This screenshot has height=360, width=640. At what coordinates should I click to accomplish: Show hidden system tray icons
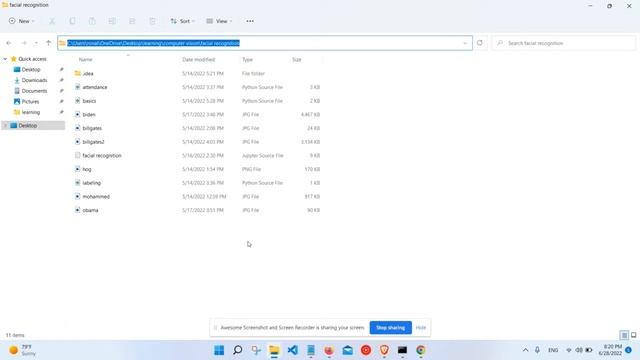[525, 350]
